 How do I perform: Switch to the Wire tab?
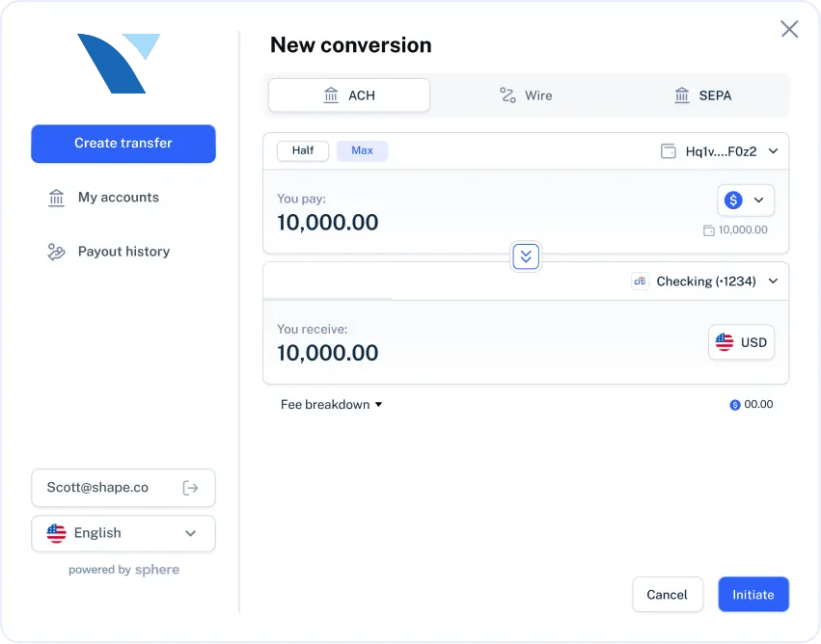pos(526,95)
